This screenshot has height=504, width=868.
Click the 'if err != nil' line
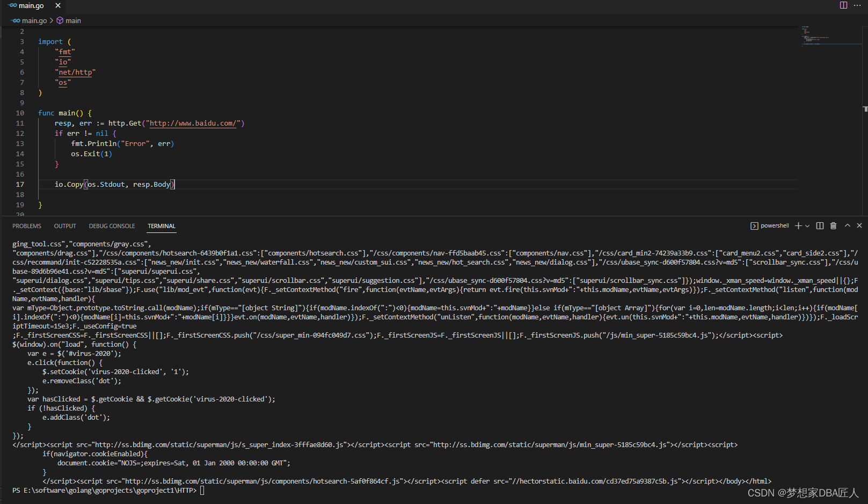(x=85, y=134)
